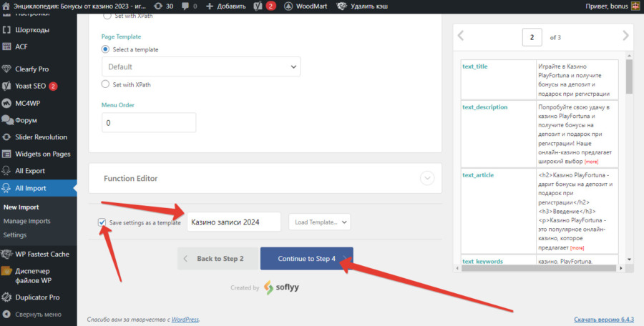Open Manage Imports submenu item
Image resolution: width=644 pixels, height=326 pixels.
click(26, 221)
